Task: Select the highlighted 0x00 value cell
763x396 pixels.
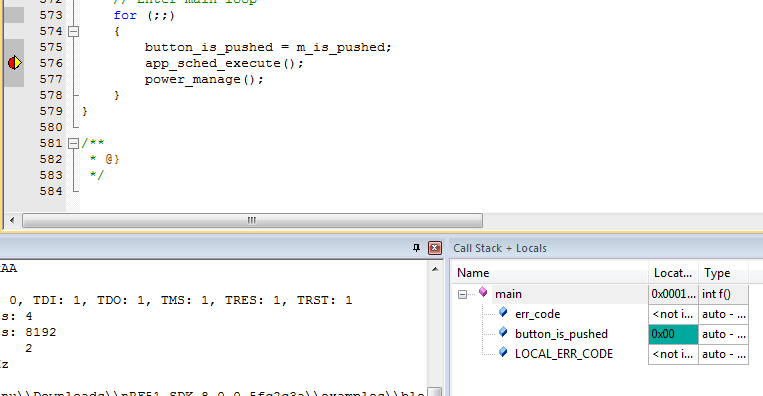Action: pos(673,334)
